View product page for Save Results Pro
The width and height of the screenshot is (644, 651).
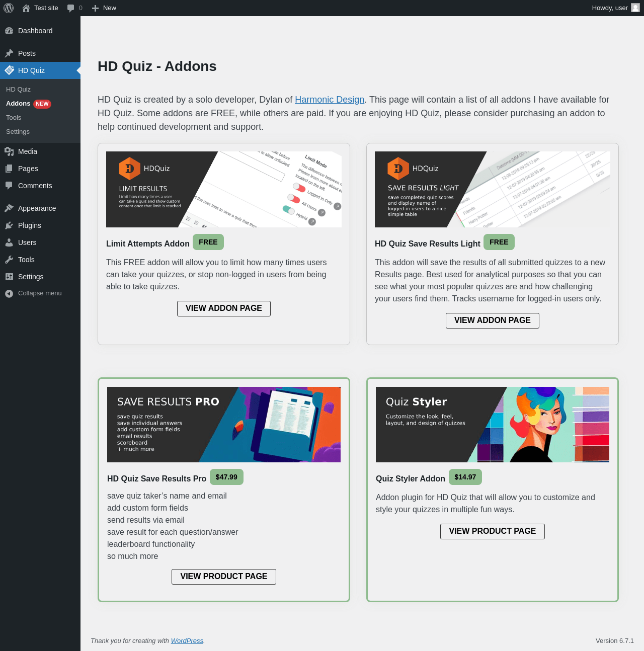click(x=224, y=577)
